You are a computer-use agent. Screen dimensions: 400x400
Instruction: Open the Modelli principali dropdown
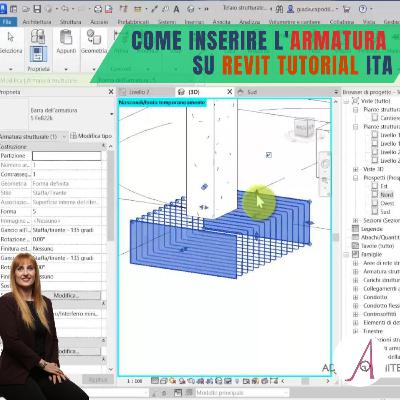(242, 393)
